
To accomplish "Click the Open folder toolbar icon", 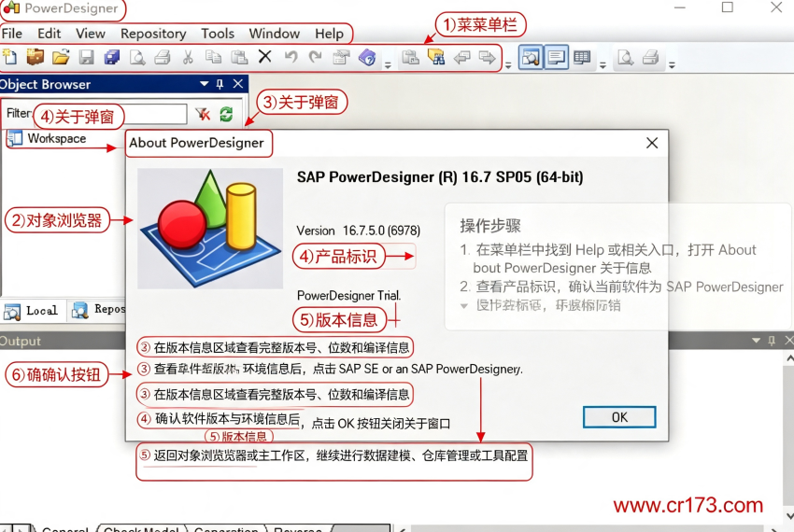I will [61, 57].
